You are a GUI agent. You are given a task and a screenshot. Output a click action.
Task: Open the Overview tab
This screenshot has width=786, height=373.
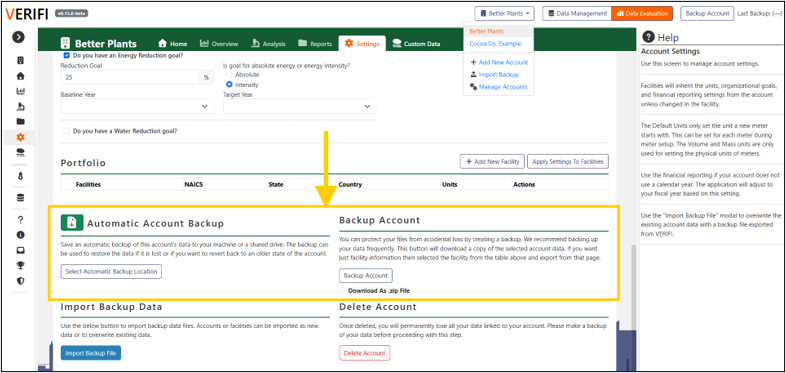(x=219, y=44)
